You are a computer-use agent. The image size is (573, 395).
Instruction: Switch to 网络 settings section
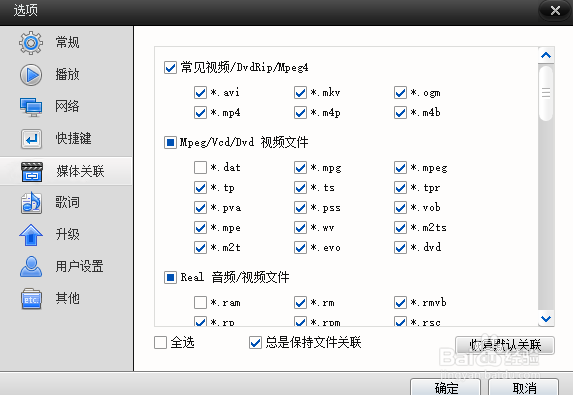67,106
